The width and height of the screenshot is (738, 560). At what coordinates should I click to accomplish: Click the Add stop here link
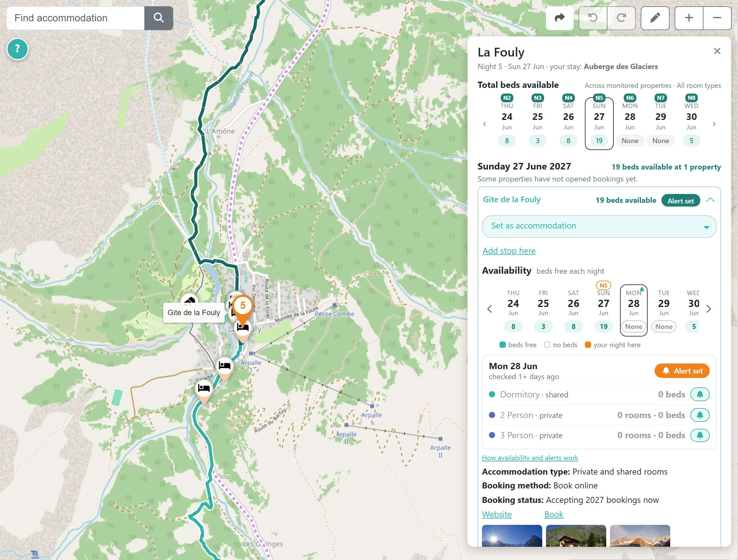click(509, 250)
